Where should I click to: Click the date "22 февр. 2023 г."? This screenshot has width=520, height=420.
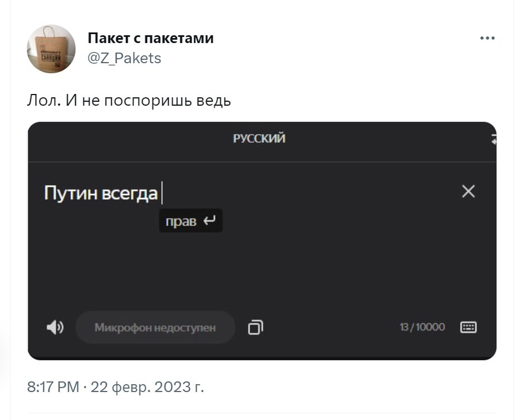click(147, 387)
